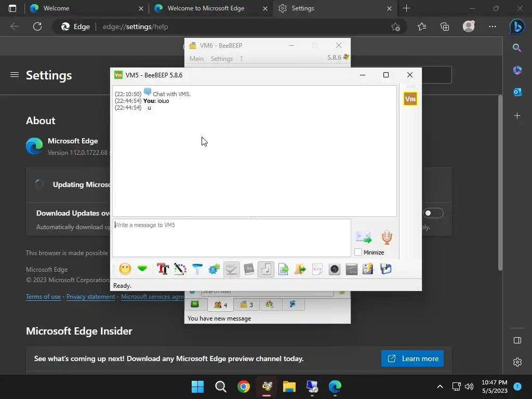Click the Edge settings page scrollbar
The image size is (532, 399).
(500, 183)
